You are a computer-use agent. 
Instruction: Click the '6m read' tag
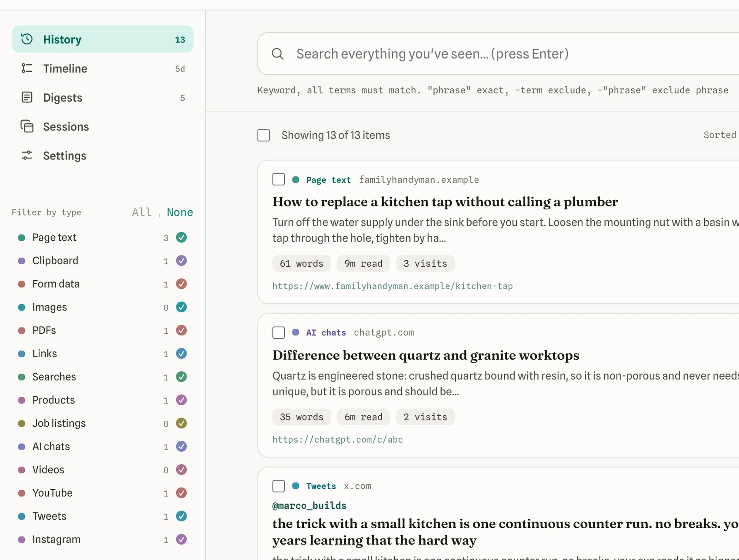(363, 417)
